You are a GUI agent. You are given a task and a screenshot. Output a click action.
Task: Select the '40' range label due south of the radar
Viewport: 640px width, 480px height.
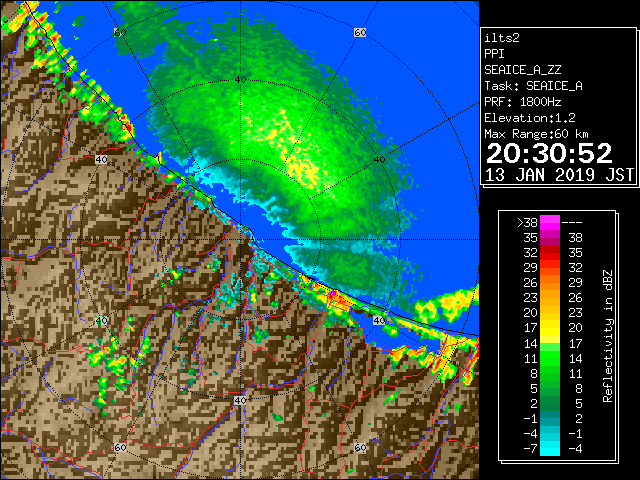(x=240, y=400)
